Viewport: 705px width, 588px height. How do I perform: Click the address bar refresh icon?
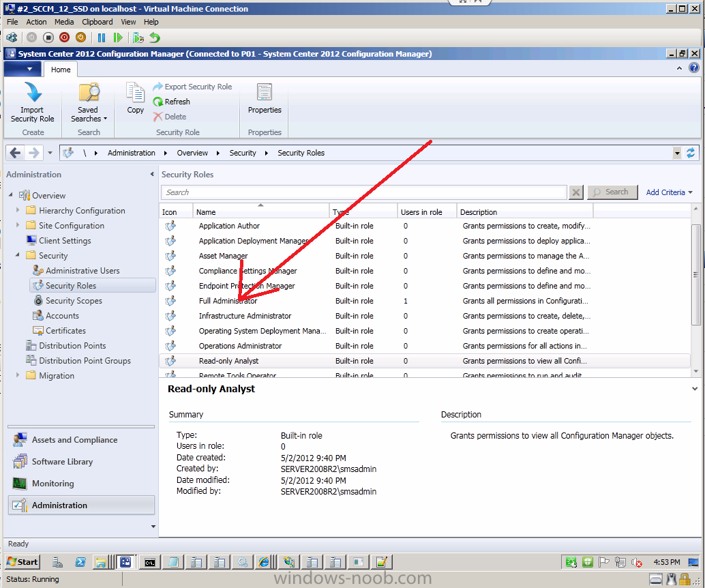point(691,153)
